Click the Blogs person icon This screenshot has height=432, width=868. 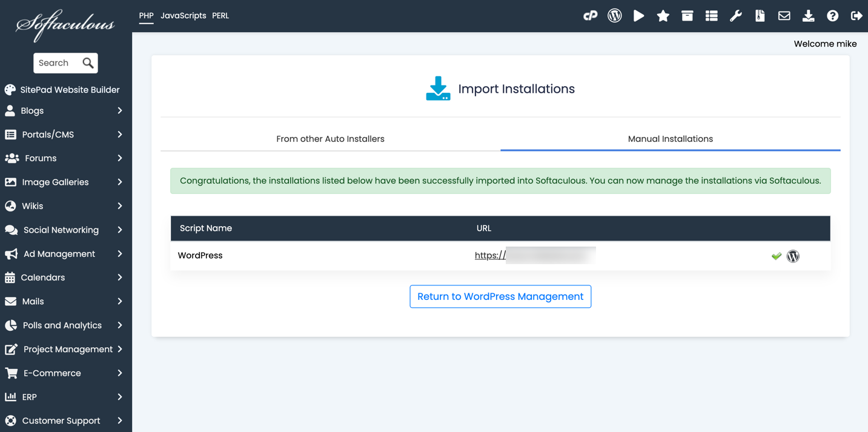click(x=10, y=111)
